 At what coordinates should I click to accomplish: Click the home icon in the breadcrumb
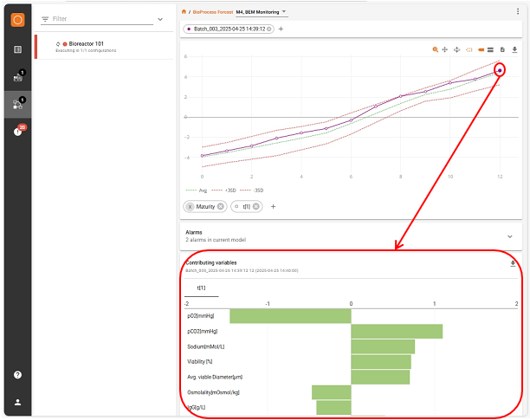click(184, 11)
